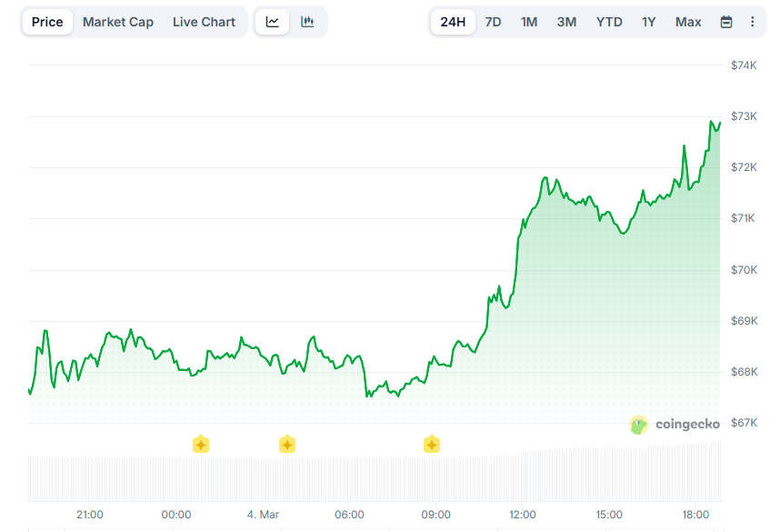Select the Price tab

pyautogui.click(x=47, y=22)
